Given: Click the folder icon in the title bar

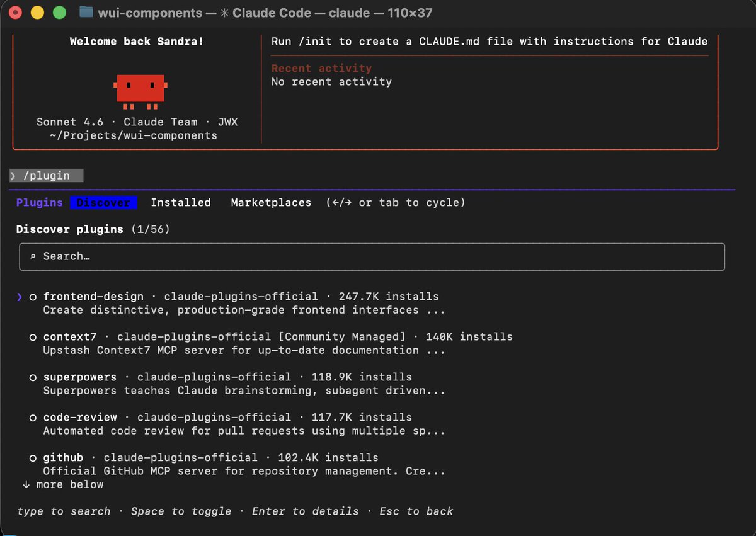Looking at the screenshot, I should (x=87, y=13).
